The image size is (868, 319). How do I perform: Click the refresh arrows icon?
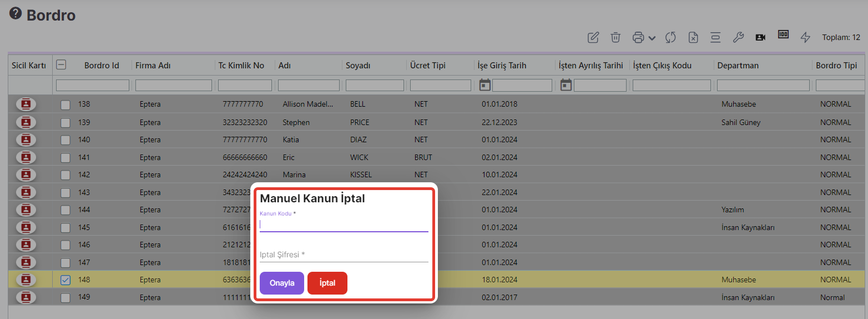[x=670, y=37]
